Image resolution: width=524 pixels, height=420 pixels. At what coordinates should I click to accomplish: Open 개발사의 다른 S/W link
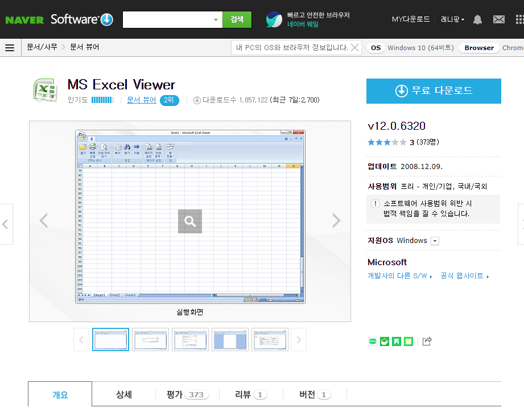(x=399, y=276)
